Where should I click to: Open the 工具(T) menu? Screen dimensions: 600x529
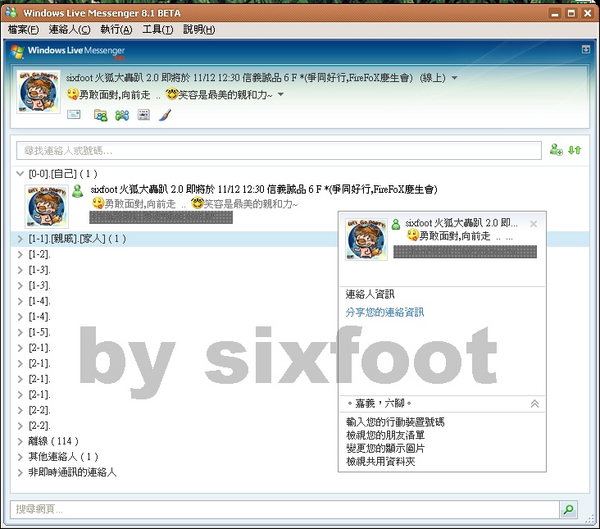point(158,29)
